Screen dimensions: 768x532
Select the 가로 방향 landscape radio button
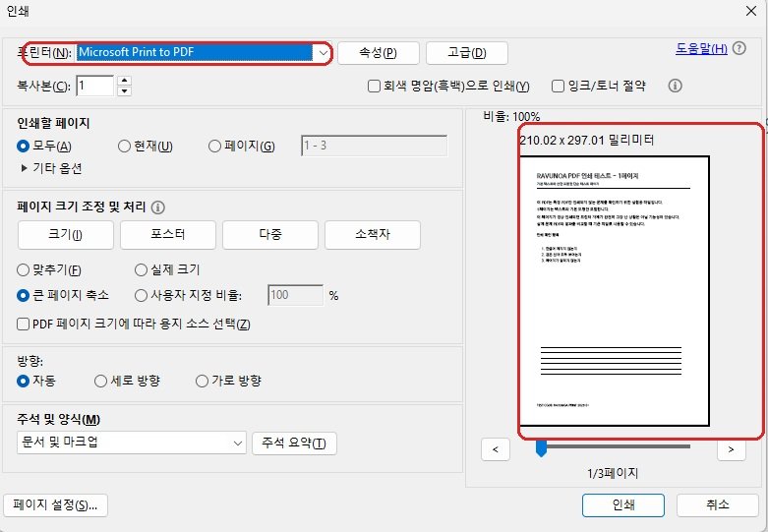pyautogui.click(x=202, y=381)
